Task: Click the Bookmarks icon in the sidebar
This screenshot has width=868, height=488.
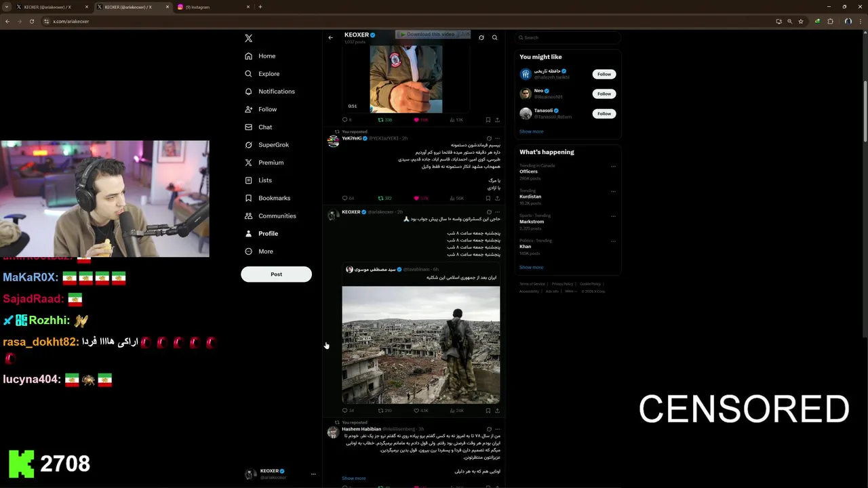Action: (x=248, y=198)
